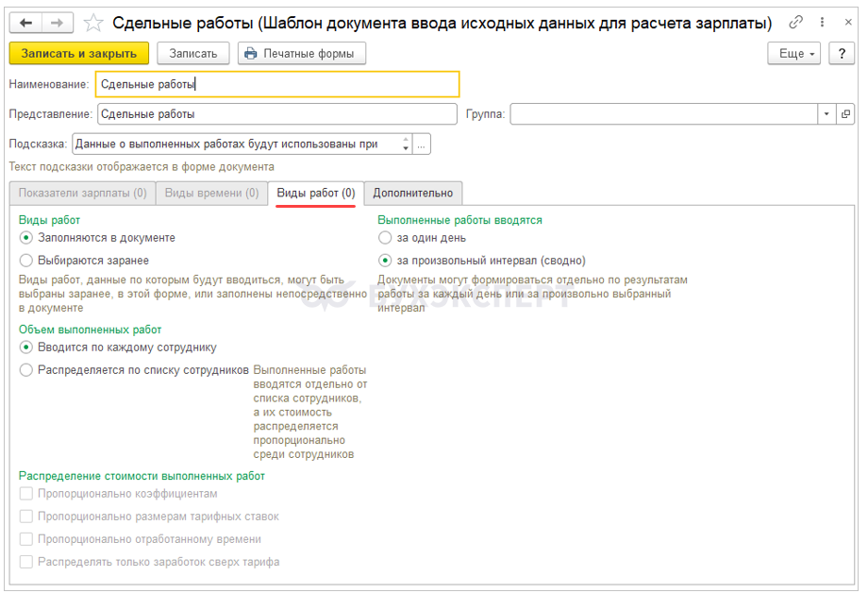Screen dimensions: 868x593
Task: Close the Сдельные работы form
Action: tap(848, 22)
